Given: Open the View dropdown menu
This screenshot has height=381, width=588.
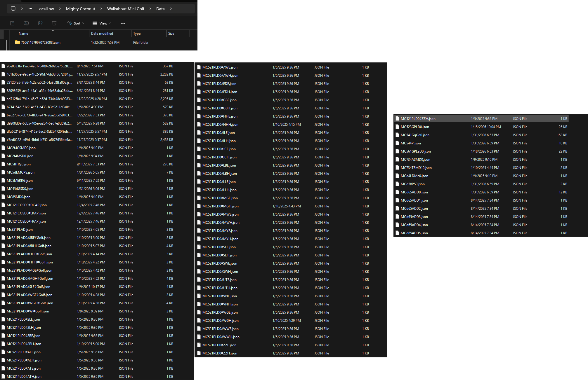Looking at the screenshot, I should tap(102, 23).
